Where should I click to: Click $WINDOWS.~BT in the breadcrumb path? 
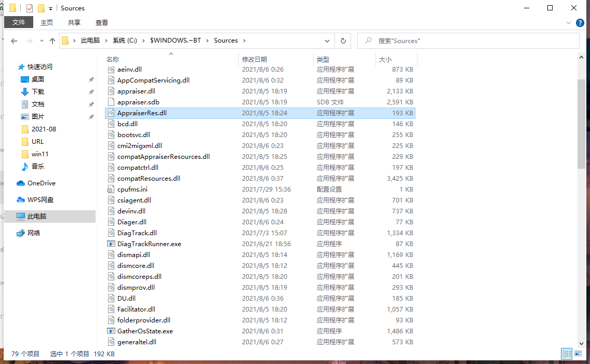coord(175,41)
